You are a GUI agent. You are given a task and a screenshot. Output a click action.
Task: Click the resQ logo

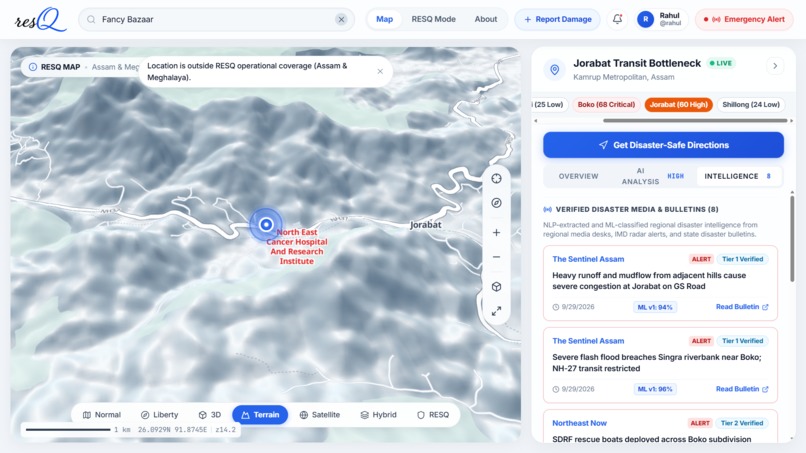[40, 20]
